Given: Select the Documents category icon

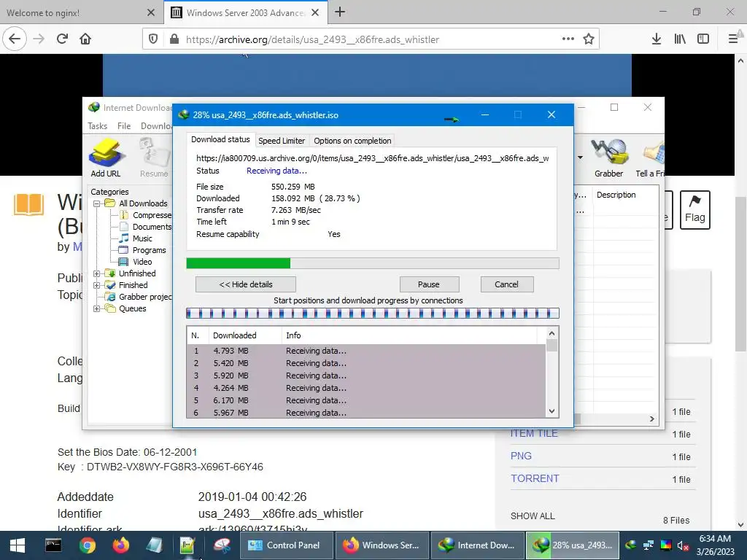Looking at the screenshot, I should [123, 227].
